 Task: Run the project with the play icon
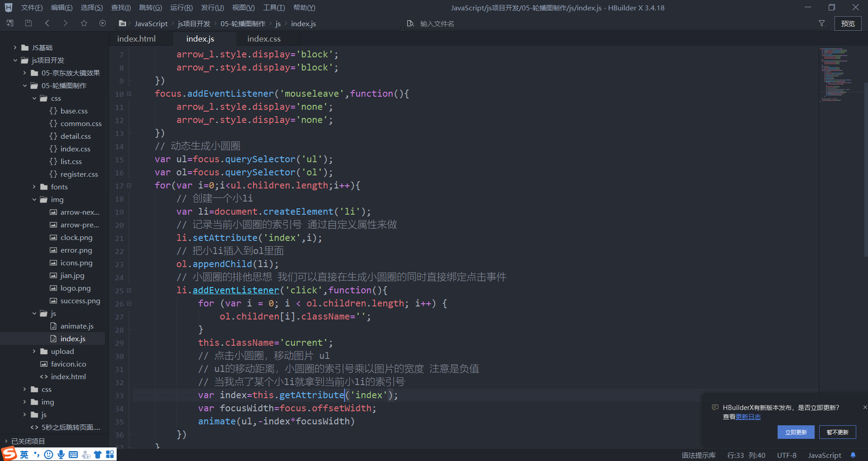pos(102,23)
